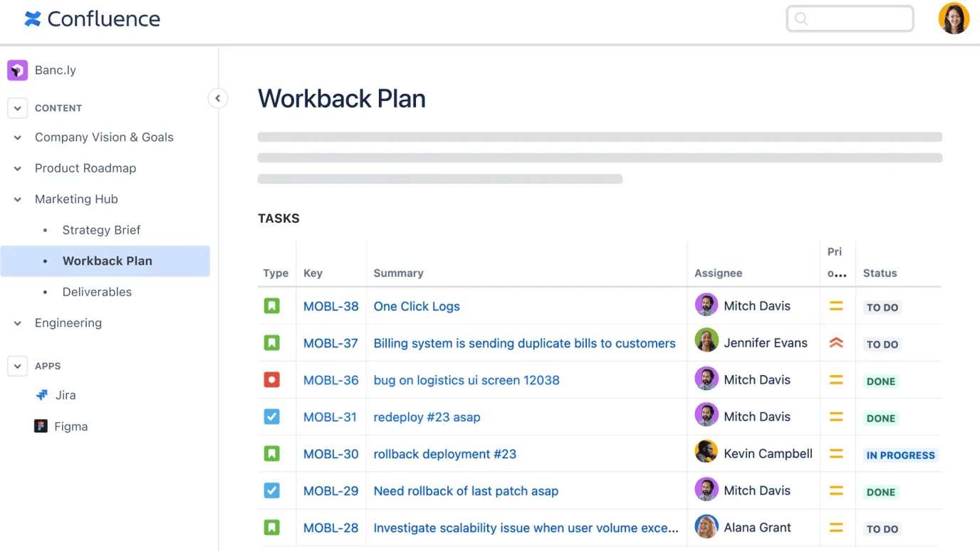980x551 pixels.
Task: Click the task checkbox icon for MOBL-29
Action: point(271,490)
